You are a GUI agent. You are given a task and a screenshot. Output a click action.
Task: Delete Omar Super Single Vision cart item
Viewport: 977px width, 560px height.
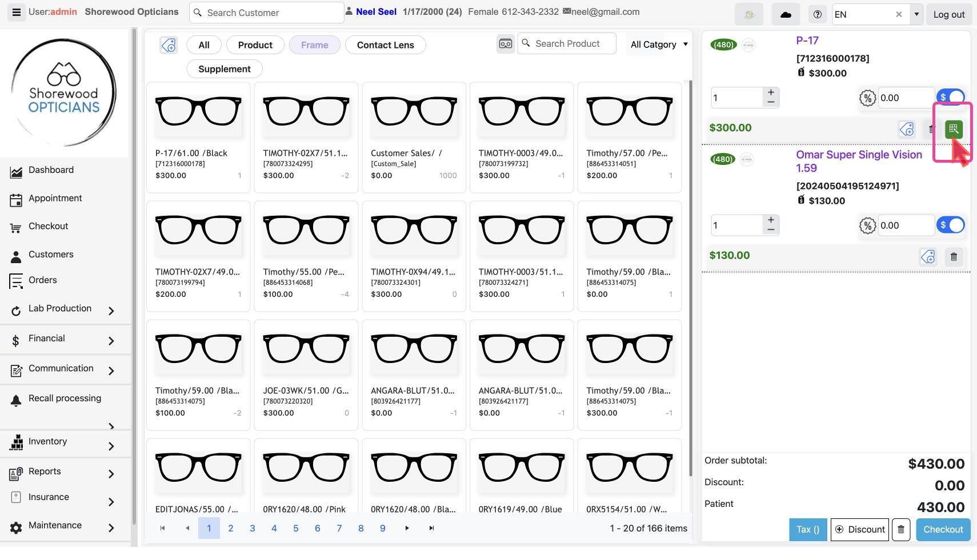953,257
